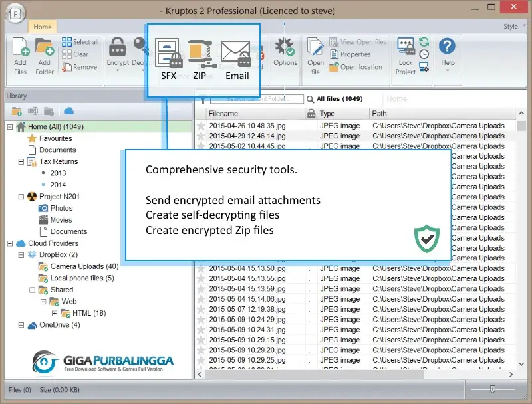
Task: Star file 2015-04-26 10.48.35.jpg as favourite
Action: click(201, 126)
